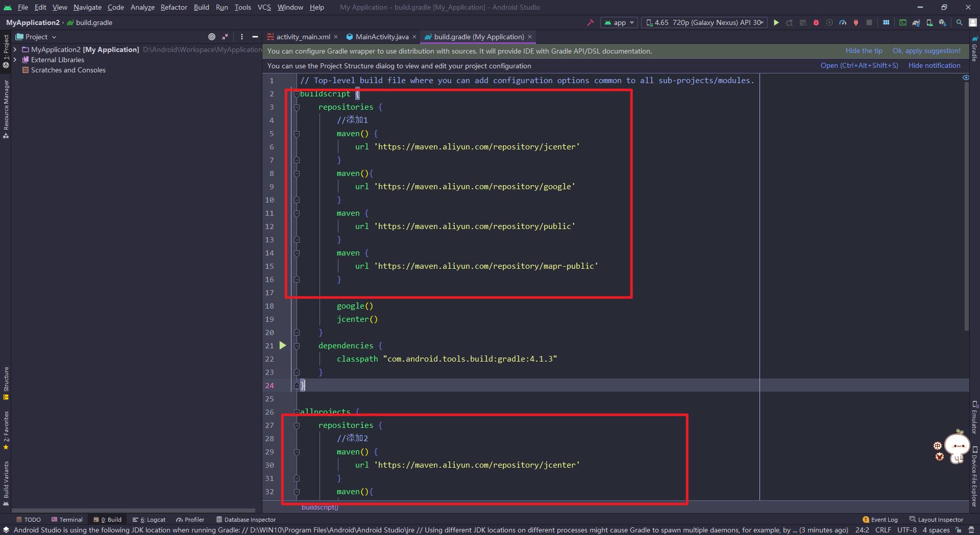Image resolution: width=980 pixels, height=535 pixels.
Task: Open the VCS menu
Action: tap(264, 7)
